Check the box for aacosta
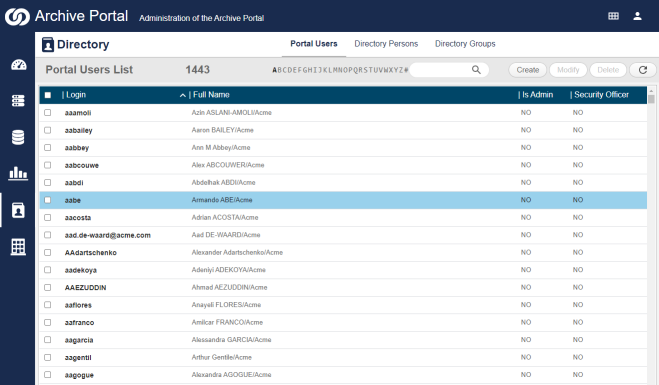The height and width of the screenshot is (385, 659). 47,217
